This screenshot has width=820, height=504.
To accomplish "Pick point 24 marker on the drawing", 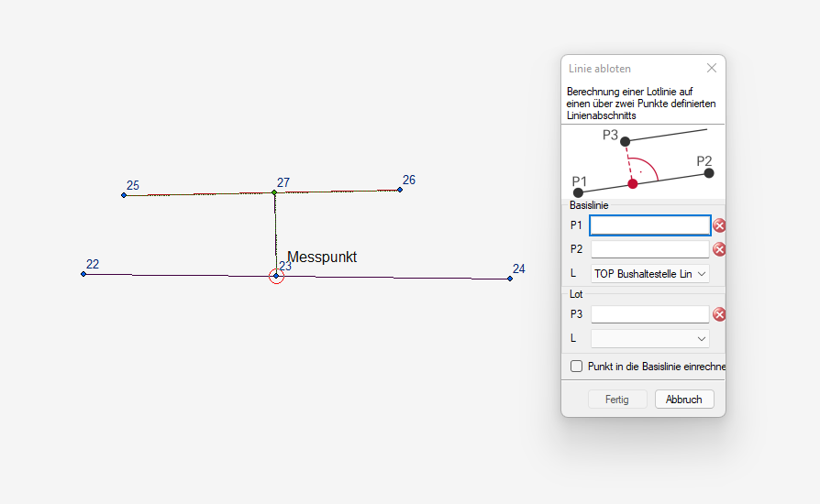I will point(510,279).
